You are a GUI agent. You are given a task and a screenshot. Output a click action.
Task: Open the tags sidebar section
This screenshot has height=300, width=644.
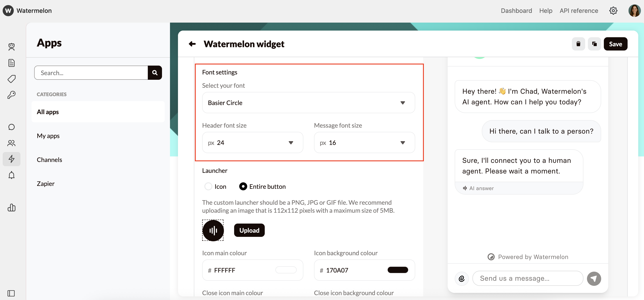(12, 79)
